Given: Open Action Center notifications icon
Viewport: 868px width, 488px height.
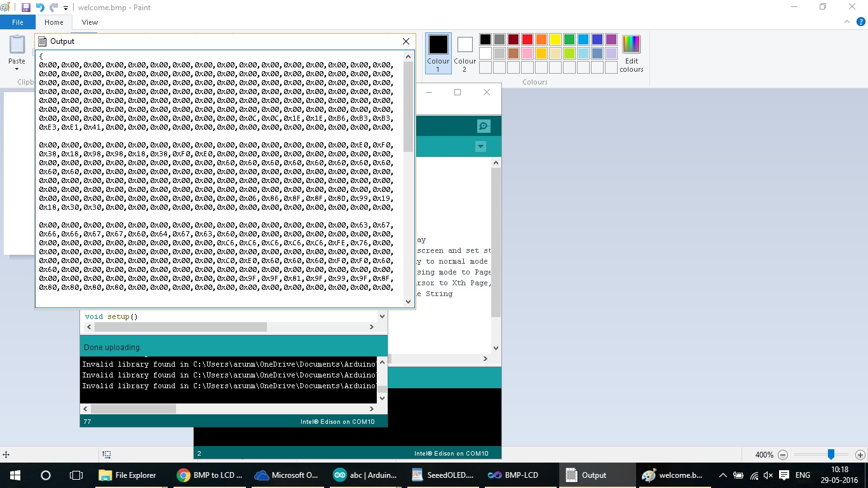Looking at the screenshot, I should coord(784,475).
